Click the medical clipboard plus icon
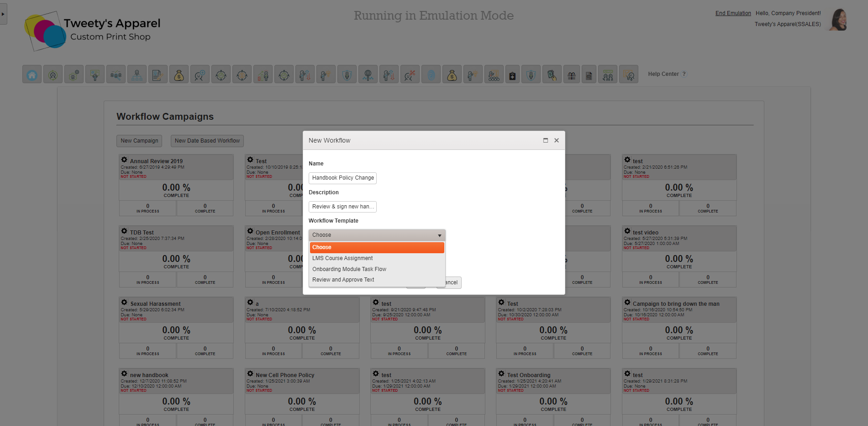The width and height of the screenshot is (868, 426). [x=513, y=74]
